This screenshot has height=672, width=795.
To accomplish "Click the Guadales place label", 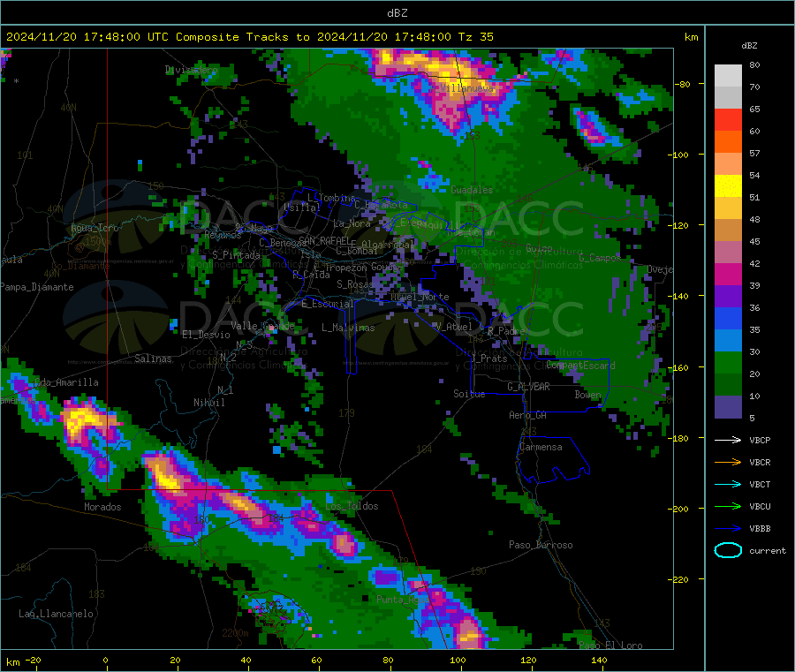I will [x=472, y=190].
